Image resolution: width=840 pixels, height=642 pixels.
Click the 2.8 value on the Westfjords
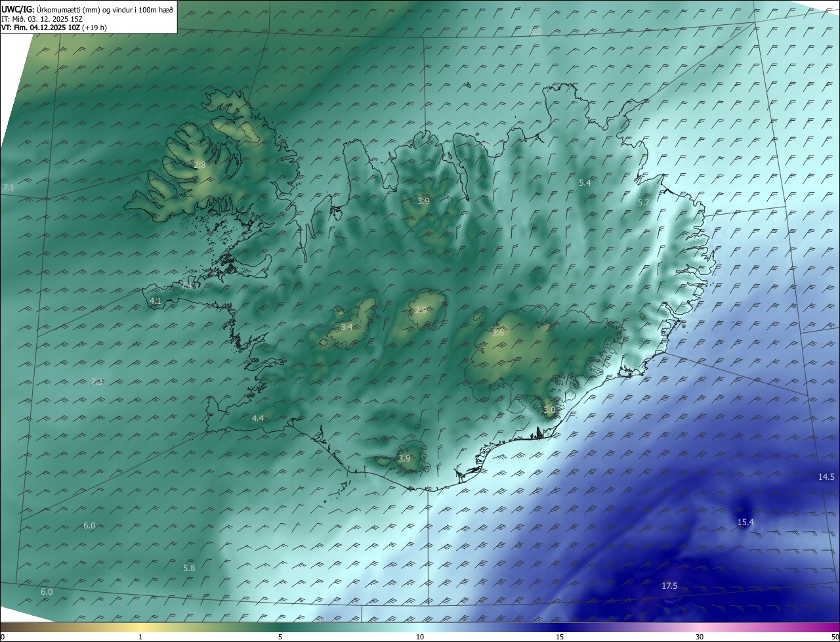[x=200, y=165]
